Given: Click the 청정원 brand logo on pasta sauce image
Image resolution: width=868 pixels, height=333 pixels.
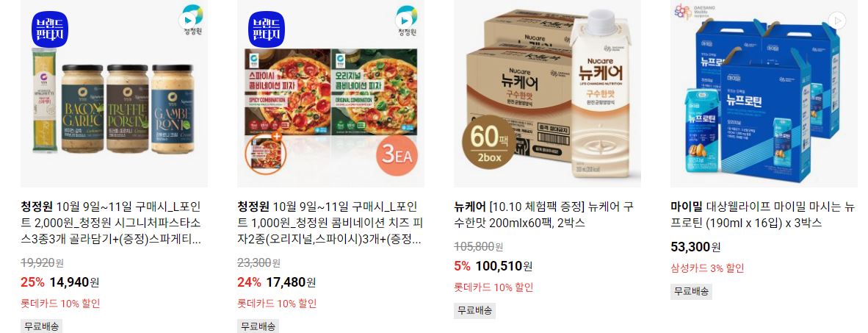Looking at the screenshot, I should click(x=192, y=19).
